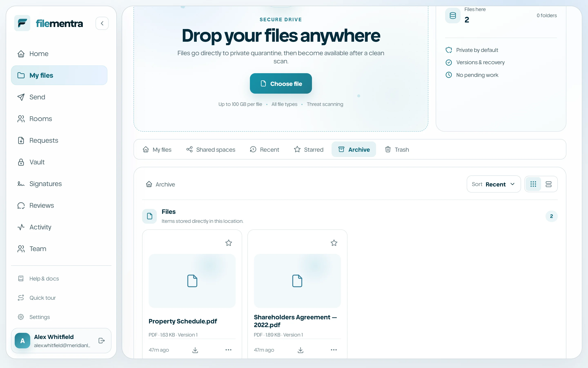This screenshot has height=368, width=588.
Task: Switch to the Recent tab
Action: click(264, 149)
